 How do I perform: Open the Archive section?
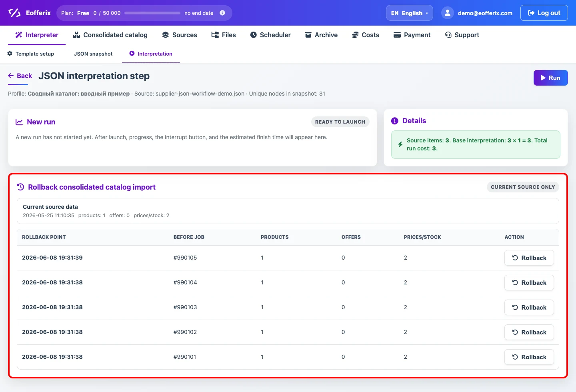pyautogui.click(x=321, y=35)
